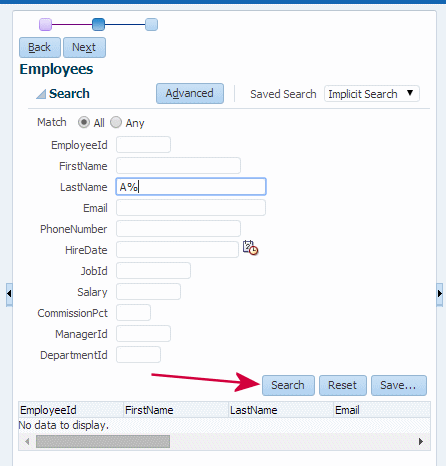Focus the JobId input field
446x466 pixels.
tap(153, 271)
